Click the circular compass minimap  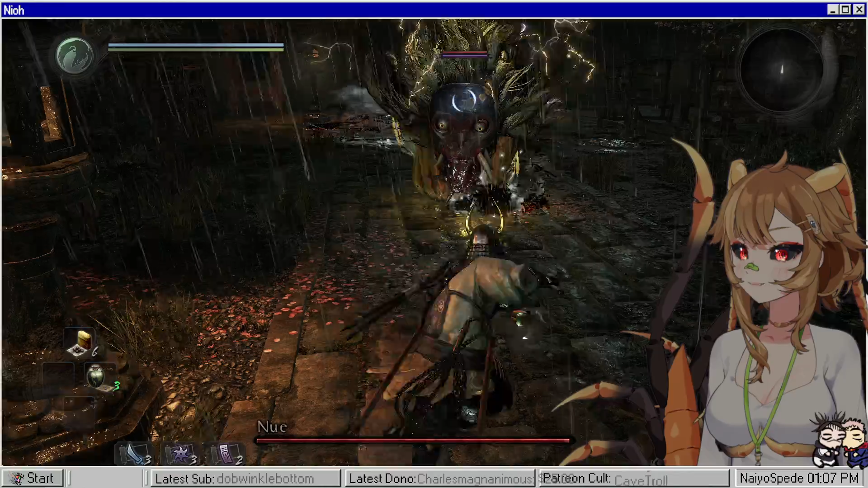(x=781, y=70)
